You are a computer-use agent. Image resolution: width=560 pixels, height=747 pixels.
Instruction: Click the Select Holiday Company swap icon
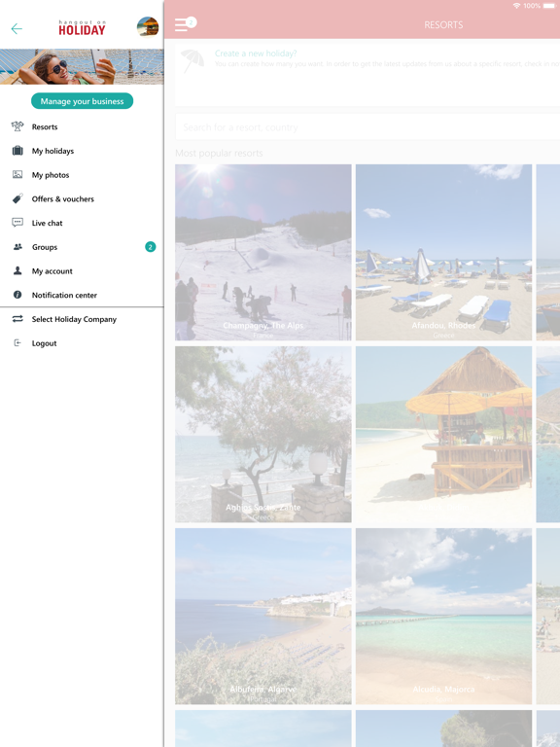[17, 319]
